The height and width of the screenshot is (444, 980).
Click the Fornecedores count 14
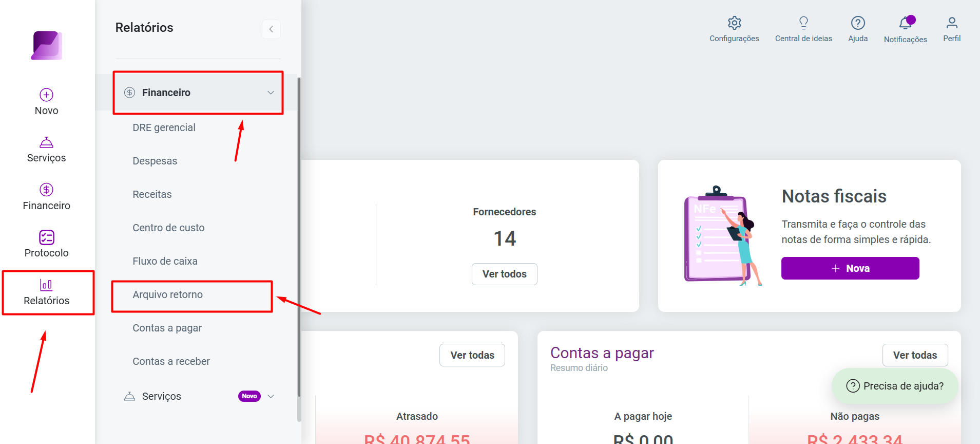pos(505,238)
